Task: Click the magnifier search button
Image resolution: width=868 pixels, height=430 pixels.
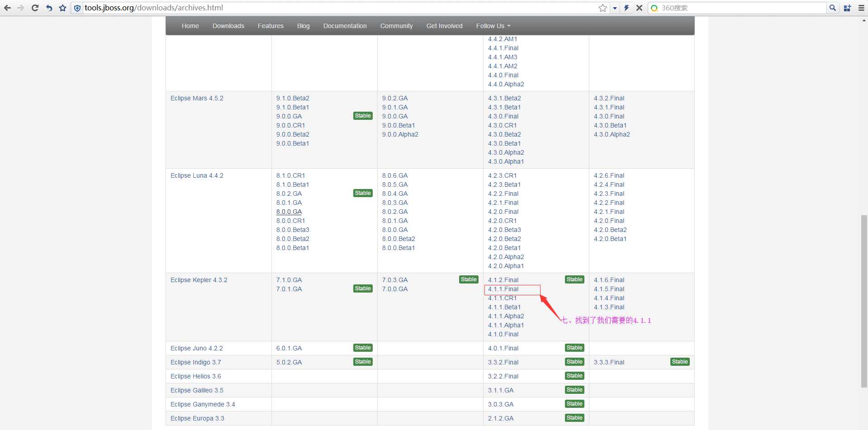Action: point(832,8)
